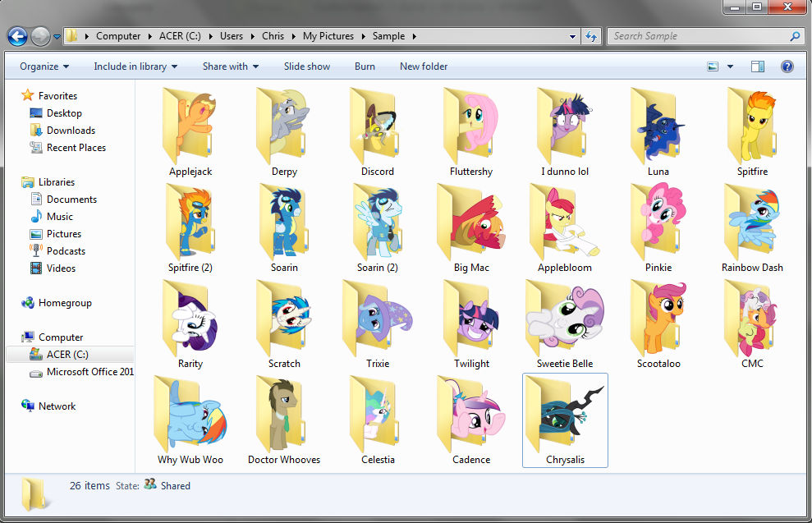Select the Why Wub Woo folder
The height and width of the screenshot is (523, 812).
190,414
